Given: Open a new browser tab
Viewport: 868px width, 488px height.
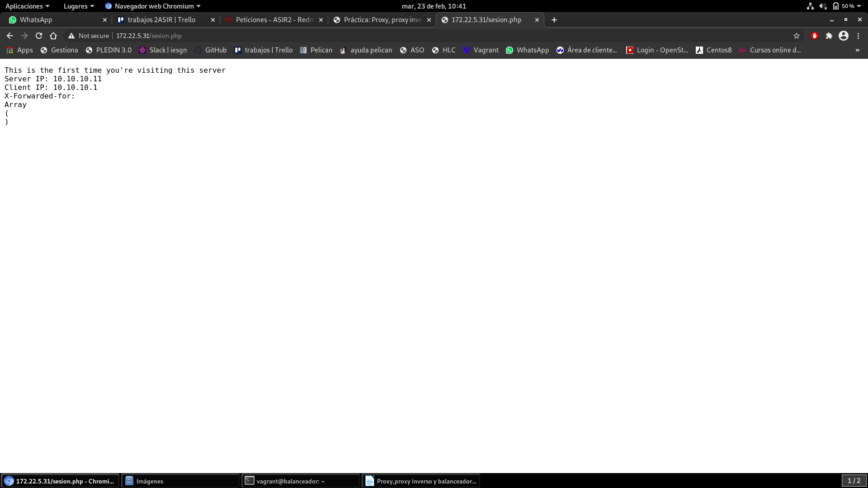Looking at the screenshot, I should (x=554, y=20).
